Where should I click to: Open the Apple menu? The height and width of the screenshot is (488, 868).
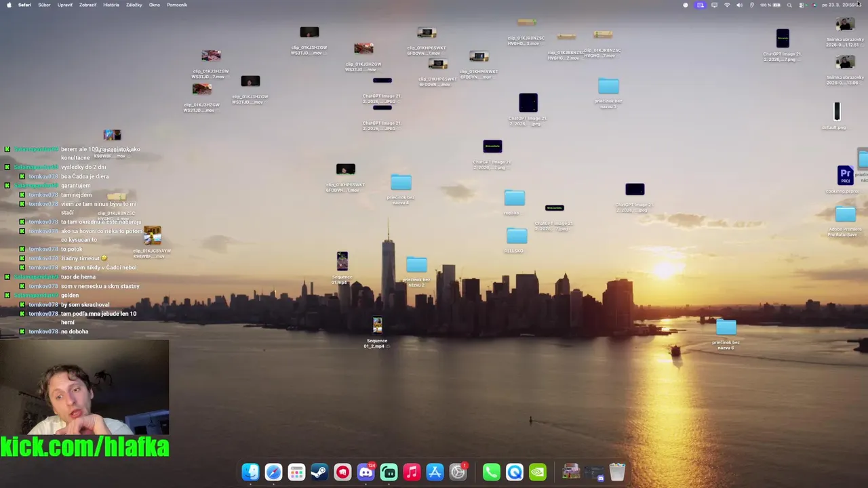click(9, 5)
